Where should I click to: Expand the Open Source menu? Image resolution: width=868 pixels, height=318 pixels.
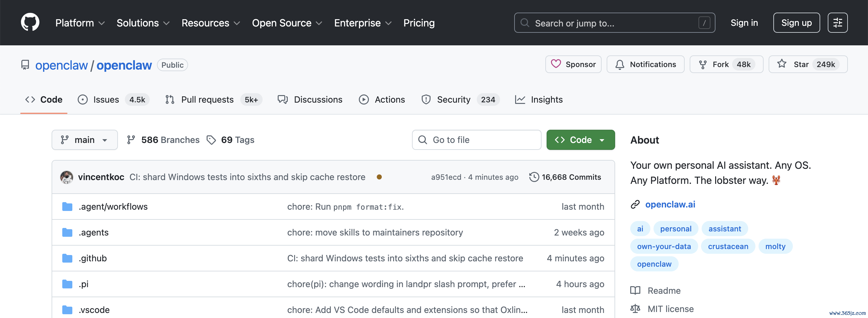287,23
